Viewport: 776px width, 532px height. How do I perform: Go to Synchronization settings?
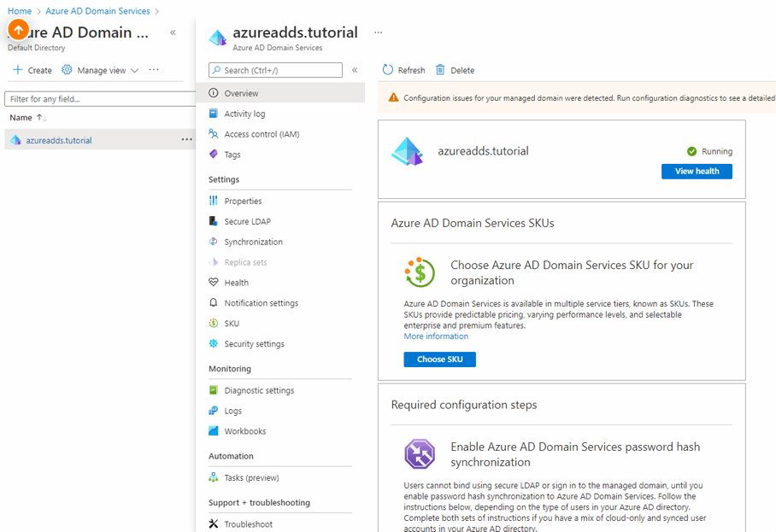click(x=253, y=242)
